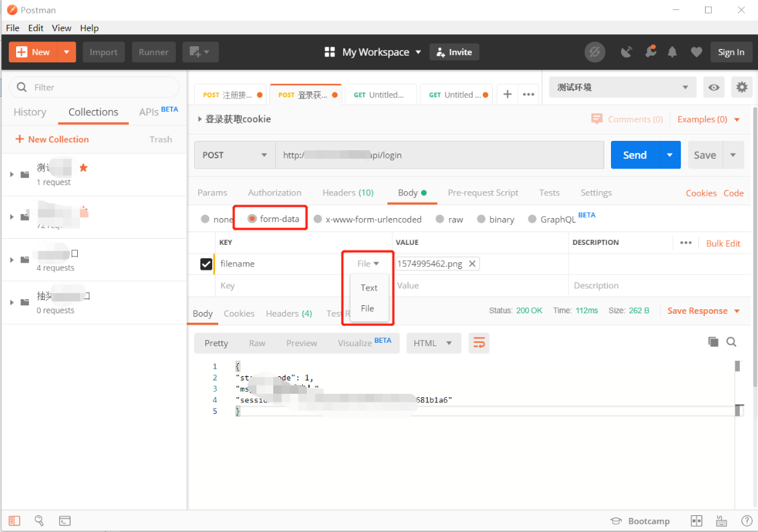The image size is (758, 532).
Task: Click the Import button
Action: pyautogui.click(x=103, y=52)
